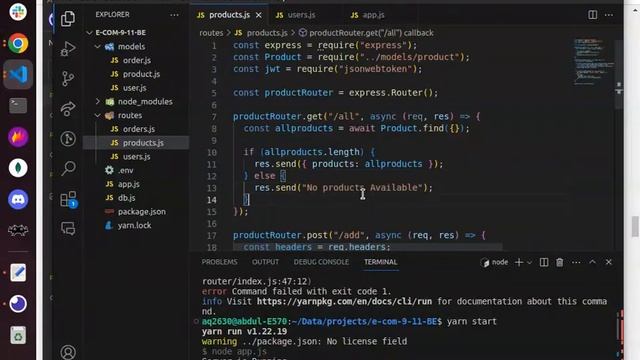Open app.js in the explorer tree
Image resolution: width=640 pixels, height=360 pixels.
tap(129, 184)
